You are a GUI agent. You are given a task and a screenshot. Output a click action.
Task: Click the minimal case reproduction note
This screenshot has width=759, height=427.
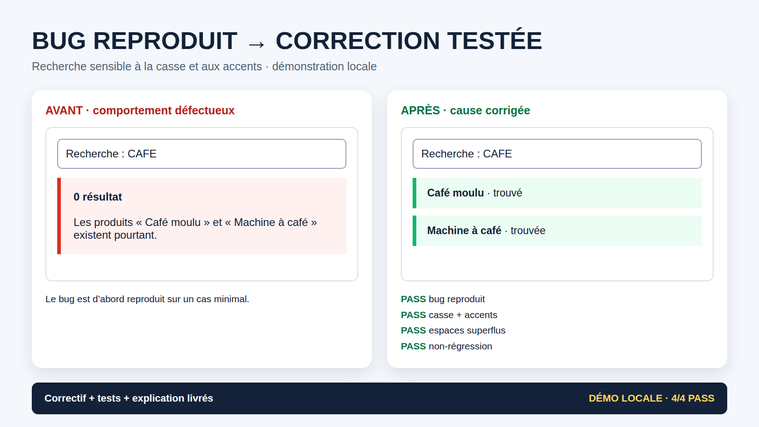click(x=147, y=299)
